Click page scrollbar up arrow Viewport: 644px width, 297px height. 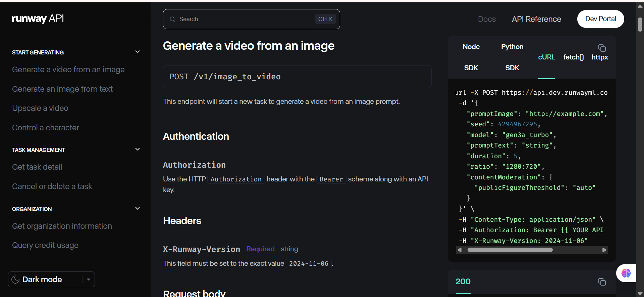tap(640, 6)
